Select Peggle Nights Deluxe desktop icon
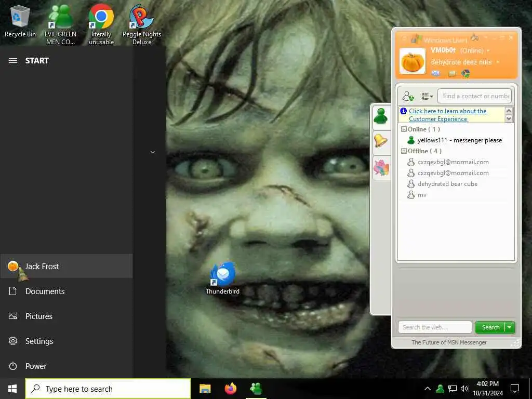532x399 pixels. pos(142,25)
